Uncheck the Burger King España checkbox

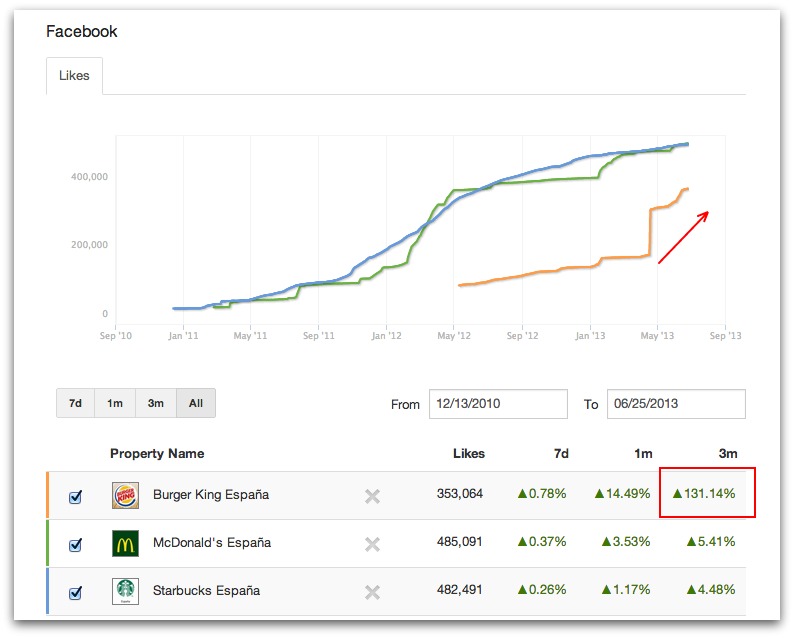[75, 496]
